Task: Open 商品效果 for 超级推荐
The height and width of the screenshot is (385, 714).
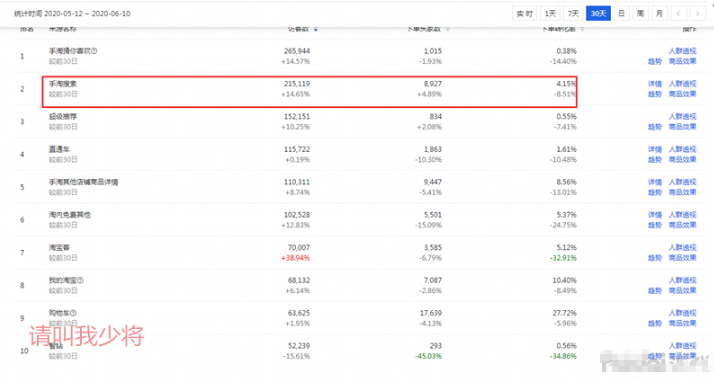Action: 682,127
